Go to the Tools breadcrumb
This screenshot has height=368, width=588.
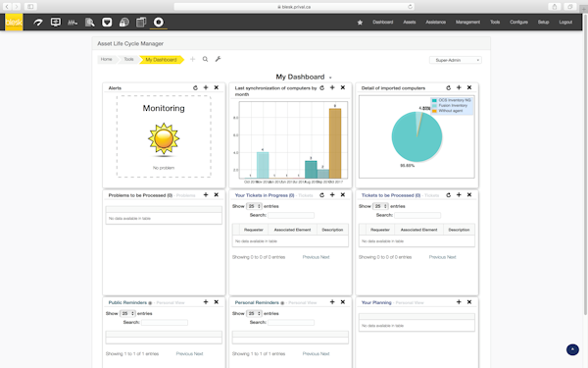[x=128, y=59]
